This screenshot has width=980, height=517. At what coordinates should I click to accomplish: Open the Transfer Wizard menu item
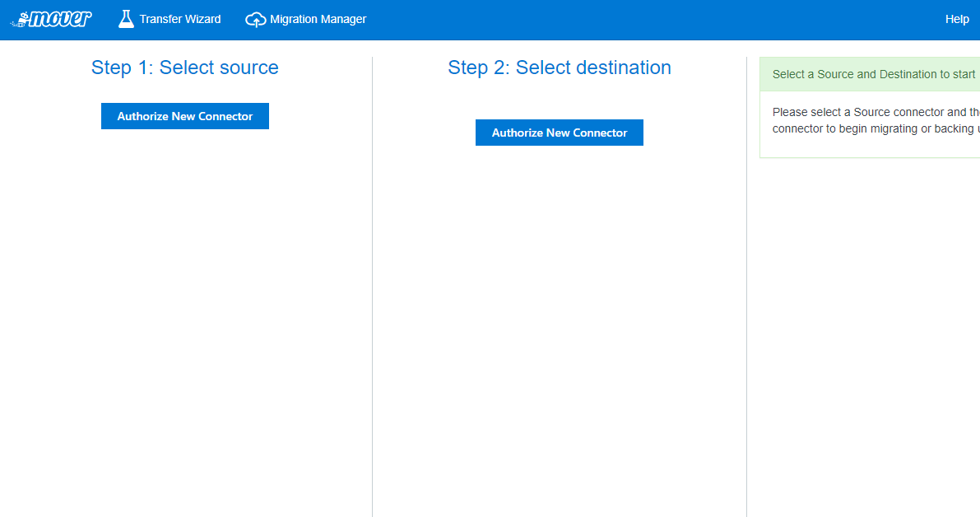tap(179, 19)
